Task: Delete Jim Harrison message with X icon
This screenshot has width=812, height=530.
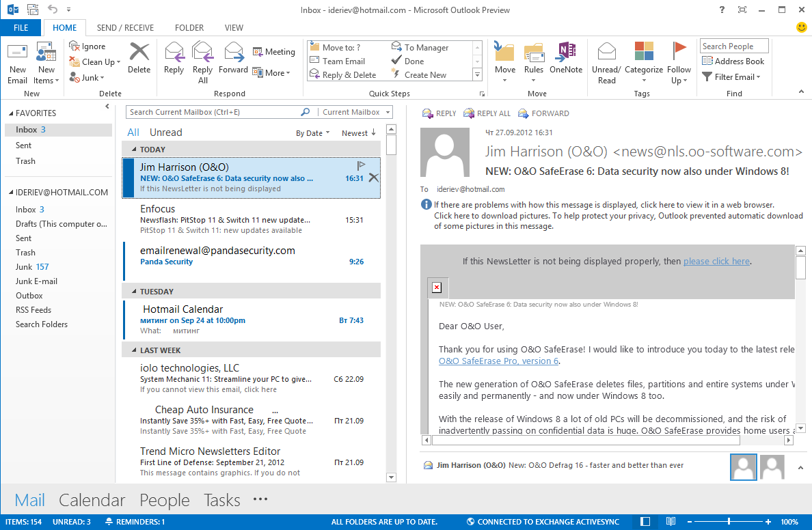Action: tap(373, 178)
